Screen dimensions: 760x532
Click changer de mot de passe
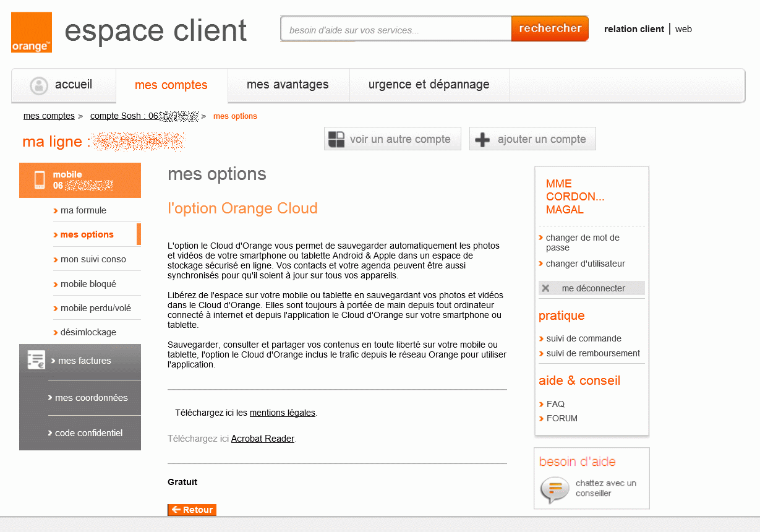tap(583, 242)
